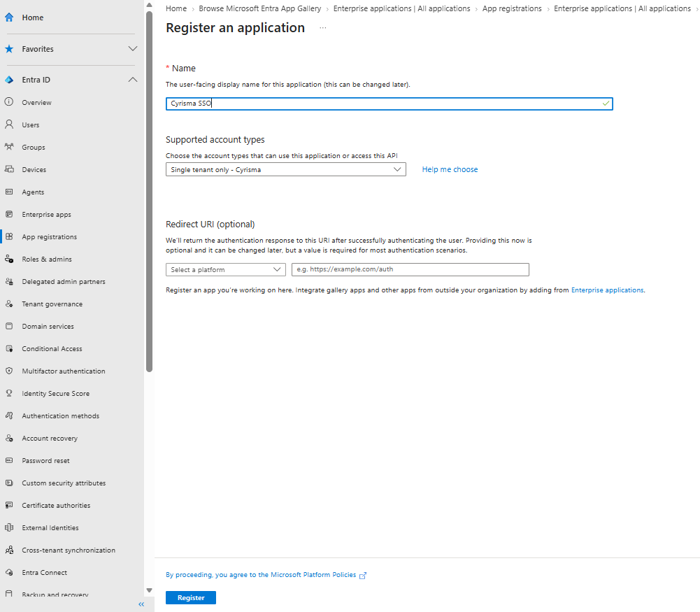Image resolution: width=700 pixels, height=612 pixels.
Task: Collapse the Entra ID section chevron
Action: [133, 80]
